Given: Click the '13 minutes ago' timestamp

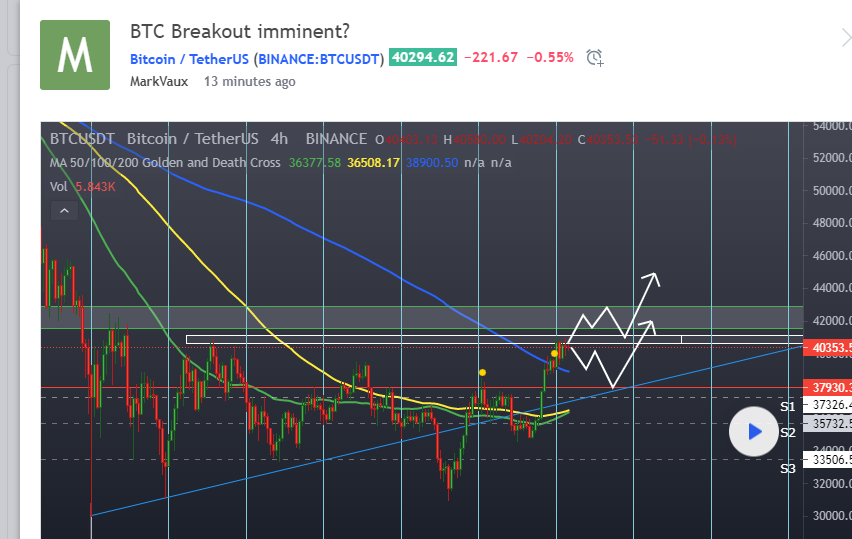Looking at the screenshot, I should click(249, 82).
